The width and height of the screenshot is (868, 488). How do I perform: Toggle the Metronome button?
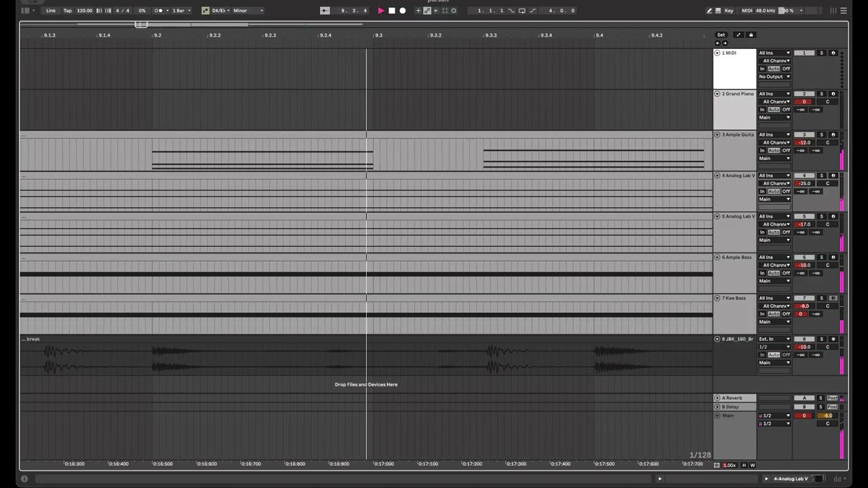[159, 11]
